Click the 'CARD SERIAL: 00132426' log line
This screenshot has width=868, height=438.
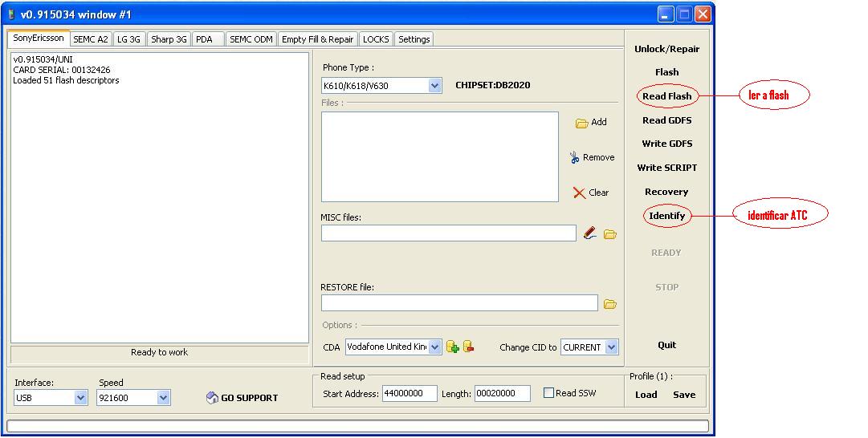(x=62, y=70)
